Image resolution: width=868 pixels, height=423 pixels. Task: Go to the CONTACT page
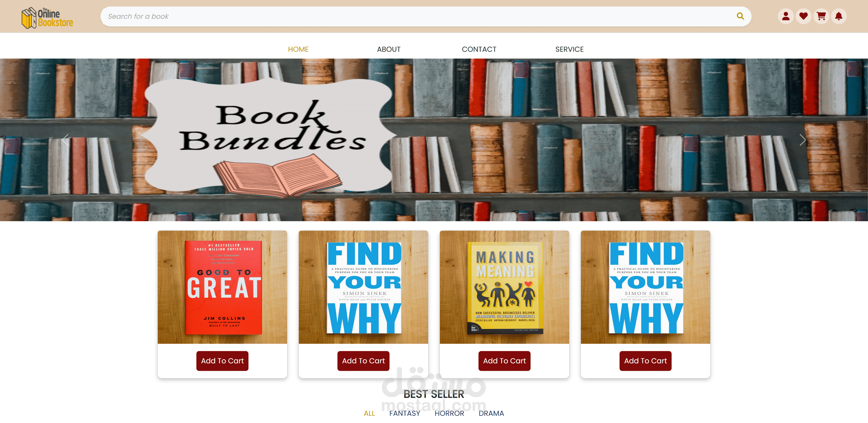(x=479, y=49)
